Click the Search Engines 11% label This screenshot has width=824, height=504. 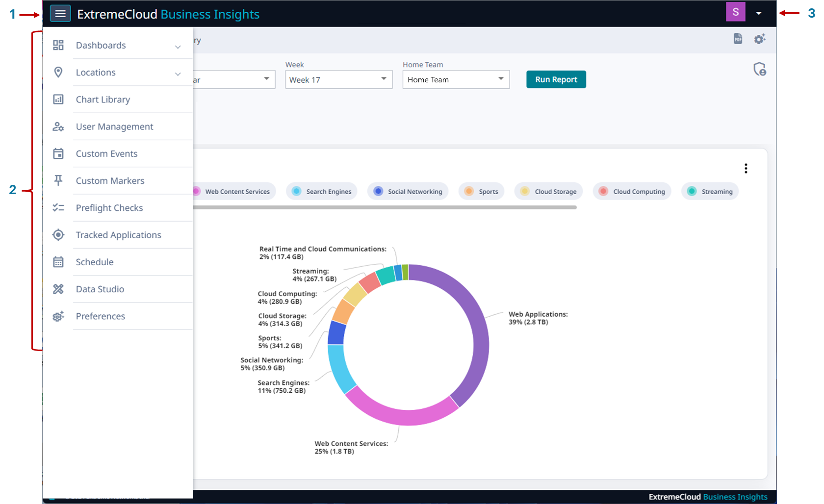coord(283,387)
